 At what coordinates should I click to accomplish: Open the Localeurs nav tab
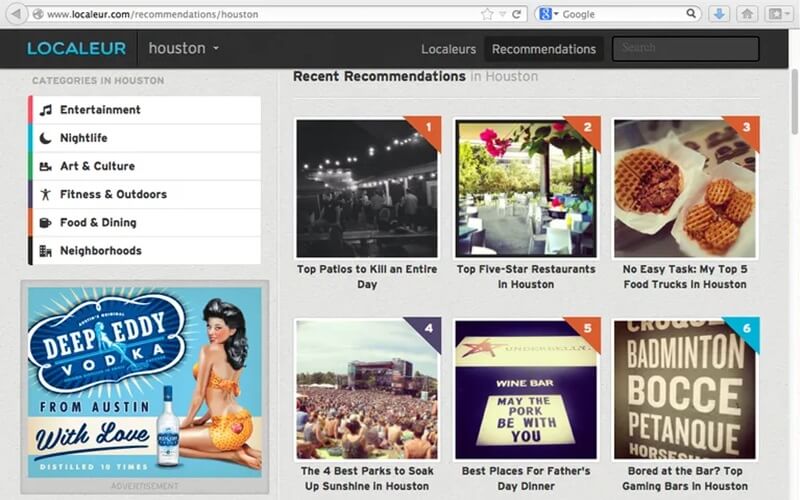tap(448, 49)
